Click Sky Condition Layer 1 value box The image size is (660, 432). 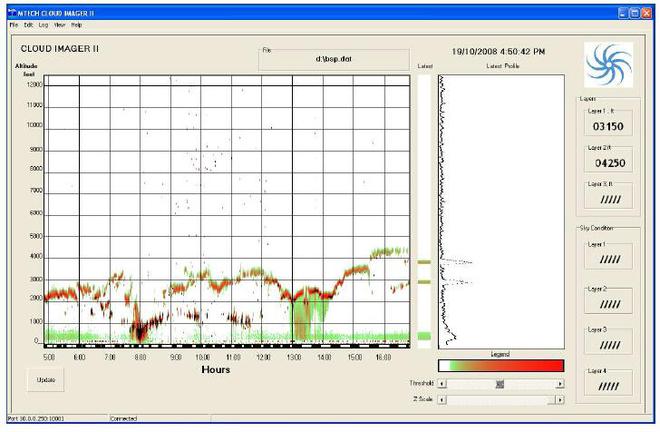(608, 259)
